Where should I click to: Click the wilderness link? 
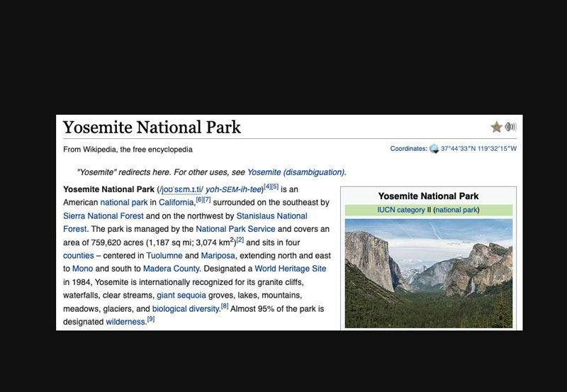pyautogui.click(x=125, y=322)
